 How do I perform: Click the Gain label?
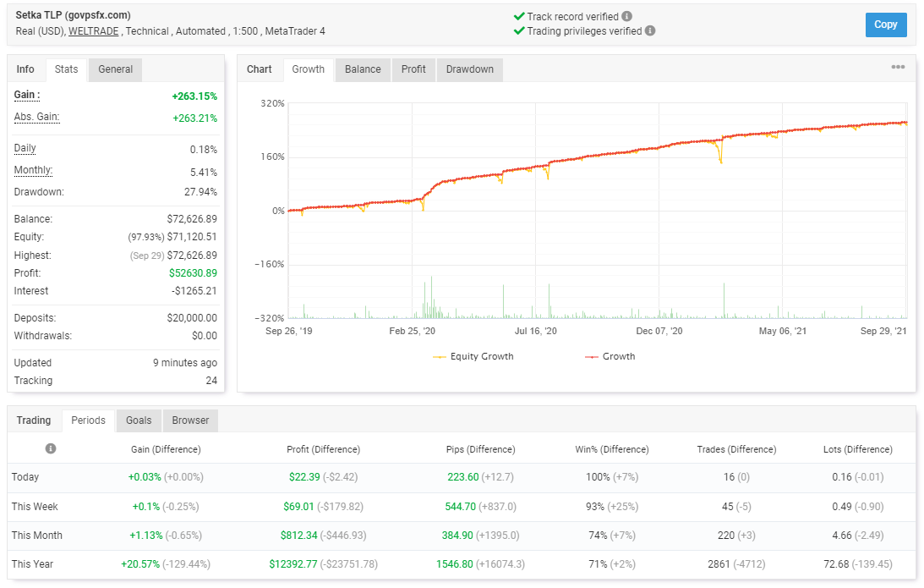(27, 95)
